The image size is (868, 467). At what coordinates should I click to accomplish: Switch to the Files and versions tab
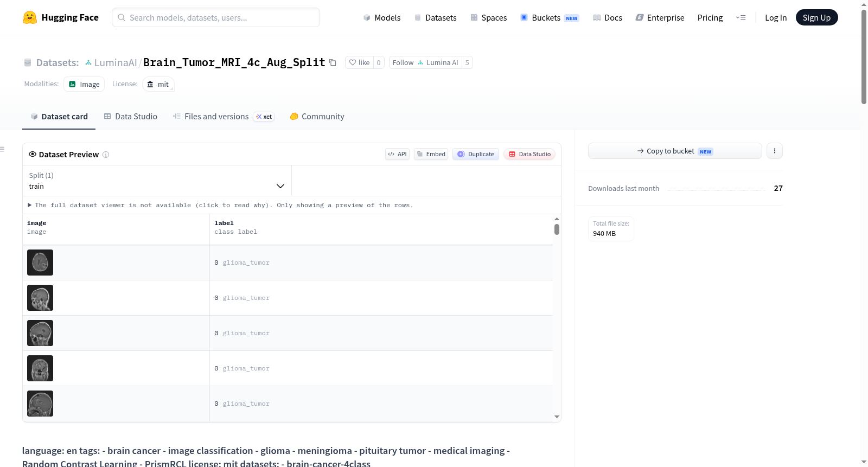tap(224, 117)
